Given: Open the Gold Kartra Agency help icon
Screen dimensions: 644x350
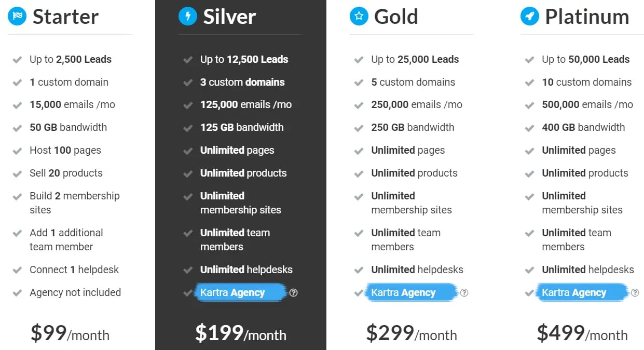Looking at the screenshot, I should click(x=464, y=293).
